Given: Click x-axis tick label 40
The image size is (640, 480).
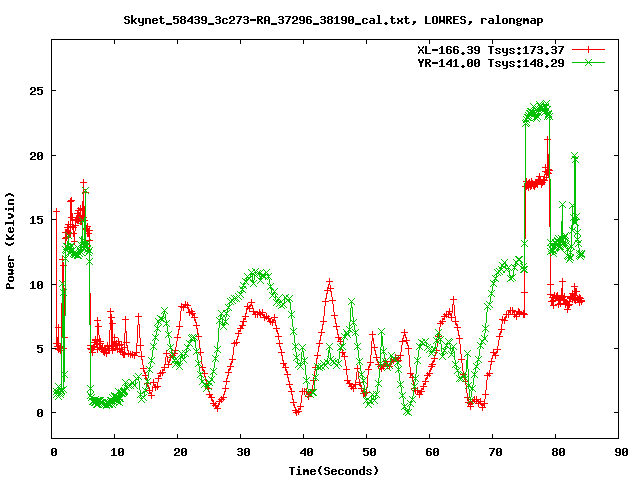Looking at the screenshot, I should click(306, 452).
